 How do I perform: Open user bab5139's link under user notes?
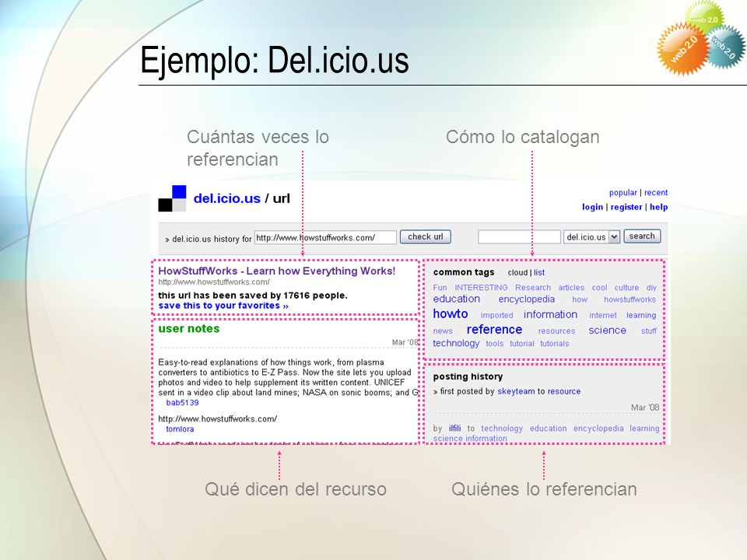coord(182,403)
